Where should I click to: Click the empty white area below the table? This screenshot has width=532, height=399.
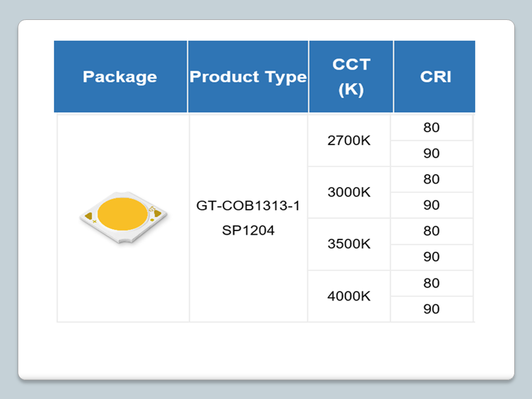[266, 349]
